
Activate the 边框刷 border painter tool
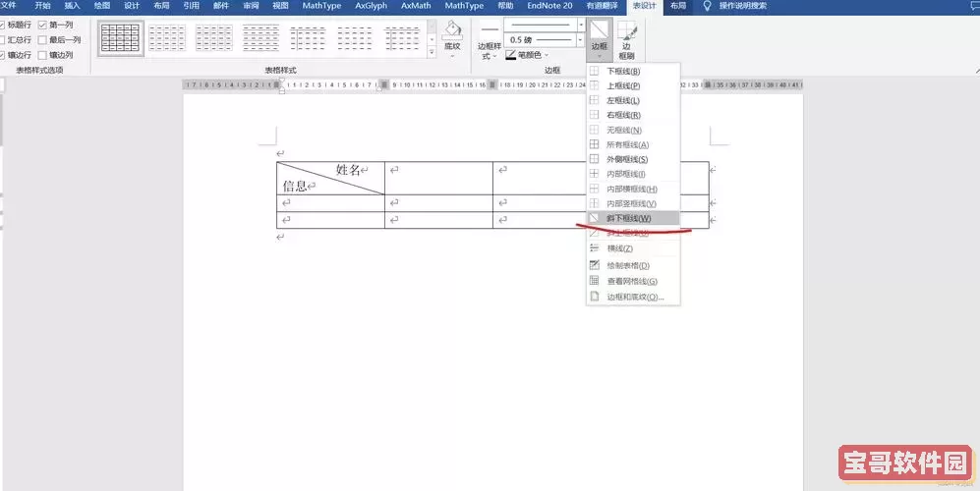coord(626,38)
